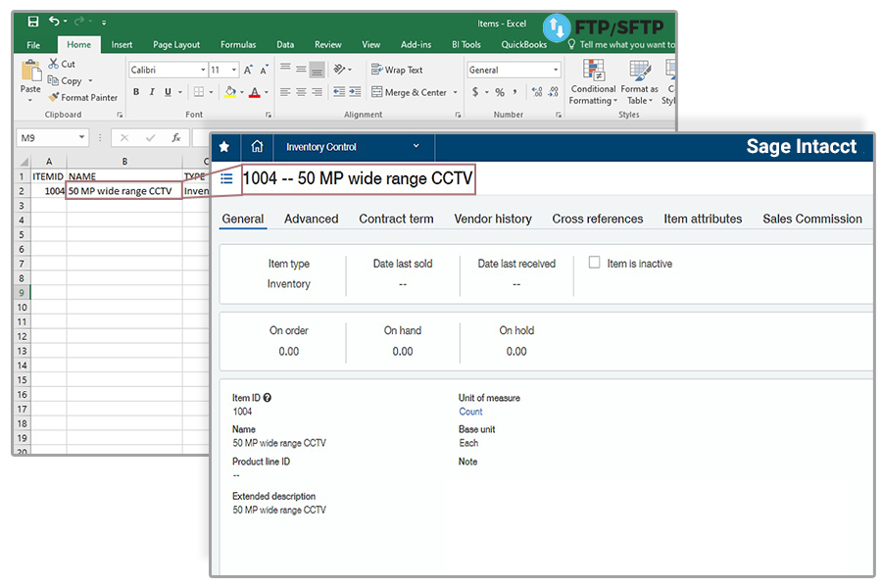
Task: Click the Cut tool in Clipboard
Action: click(62, 65)
